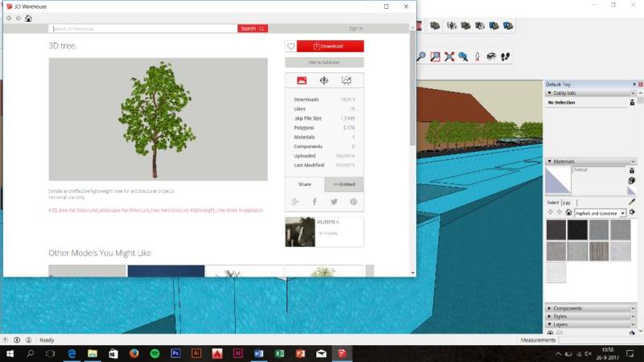
Task: Switch to the Edit tab in Materials
Action: pyautogui.click(x=567, y=203)
